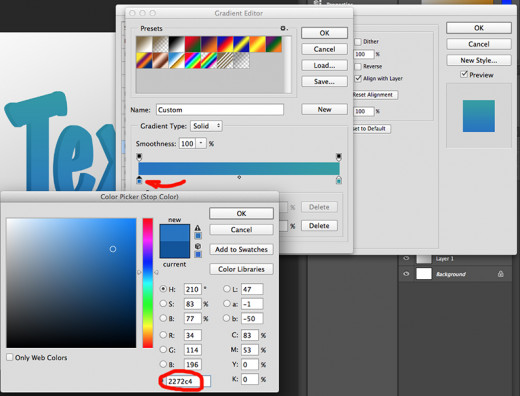The width and height of the screenshot is (520, 396).
Task: Select the right teal color stop
Action: click(339, 180)
